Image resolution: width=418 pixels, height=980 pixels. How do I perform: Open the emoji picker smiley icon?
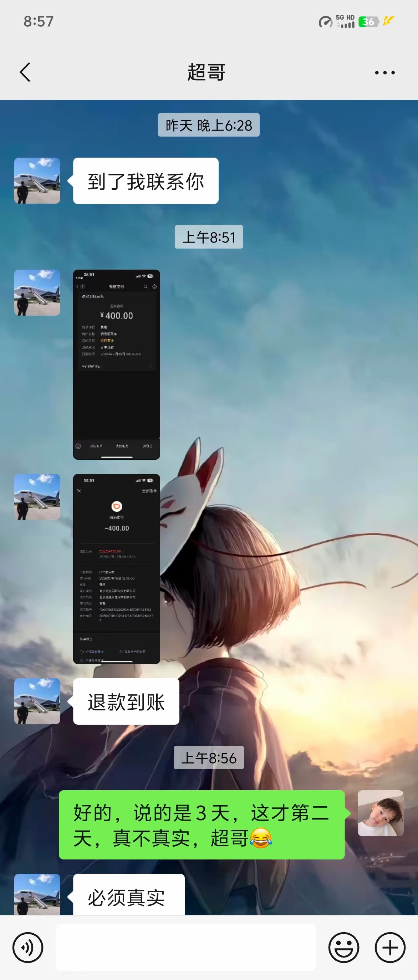tap(344, 947)
